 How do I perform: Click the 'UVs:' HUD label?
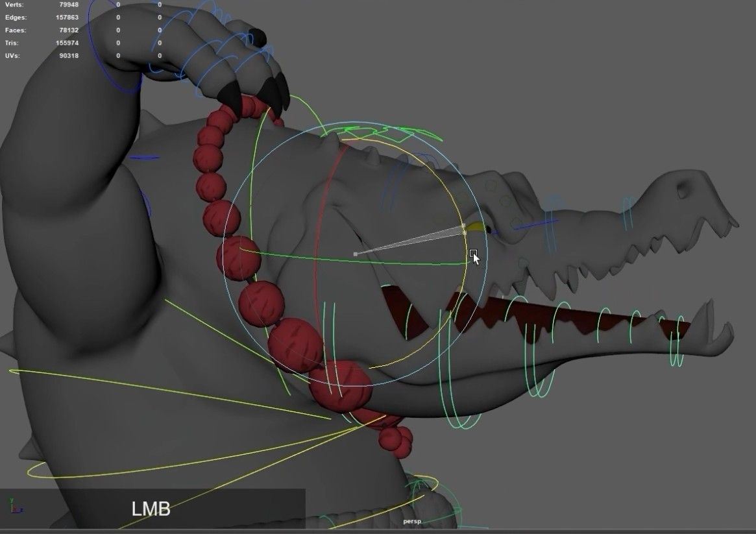click(x=12, y=55)
